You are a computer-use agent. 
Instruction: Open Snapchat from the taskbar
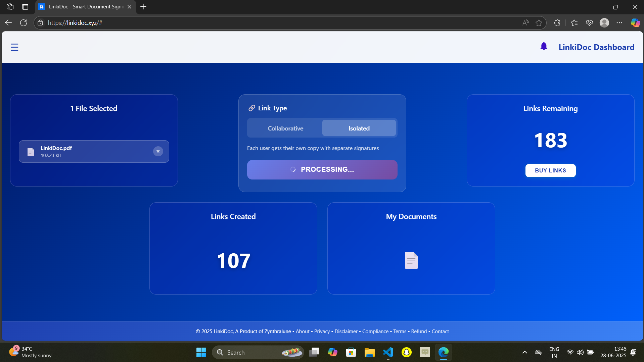tap(407, 352)
